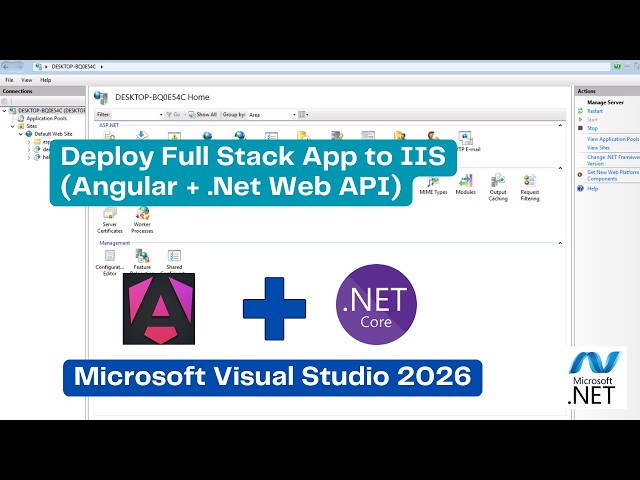Open the Server Certificates feature
This screenshot has height=480, width=640.
tap(110, 220)
